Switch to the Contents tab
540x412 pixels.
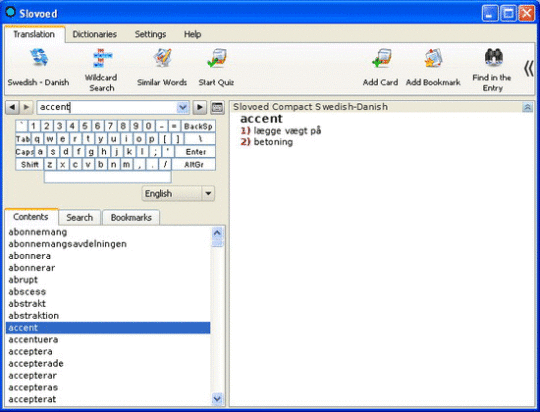coord(31,217)
